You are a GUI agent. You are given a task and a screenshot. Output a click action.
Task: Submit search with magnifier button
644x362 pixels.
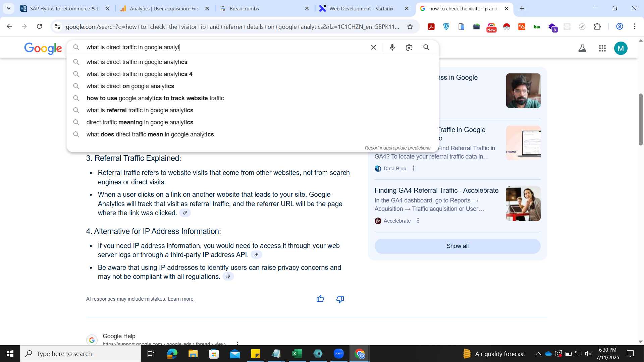point(426,47)
